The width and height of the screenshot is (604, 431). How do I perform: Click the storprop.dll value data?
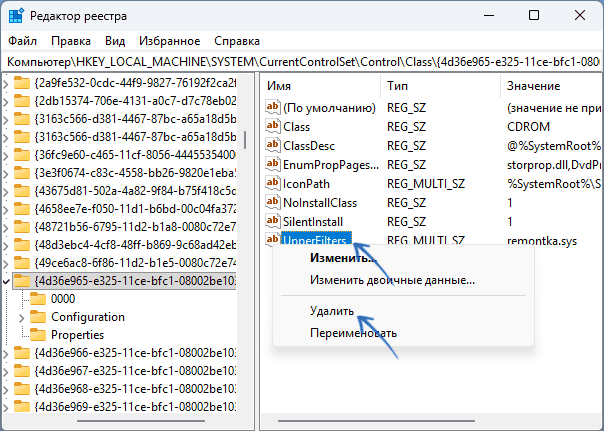click(554, 165)
